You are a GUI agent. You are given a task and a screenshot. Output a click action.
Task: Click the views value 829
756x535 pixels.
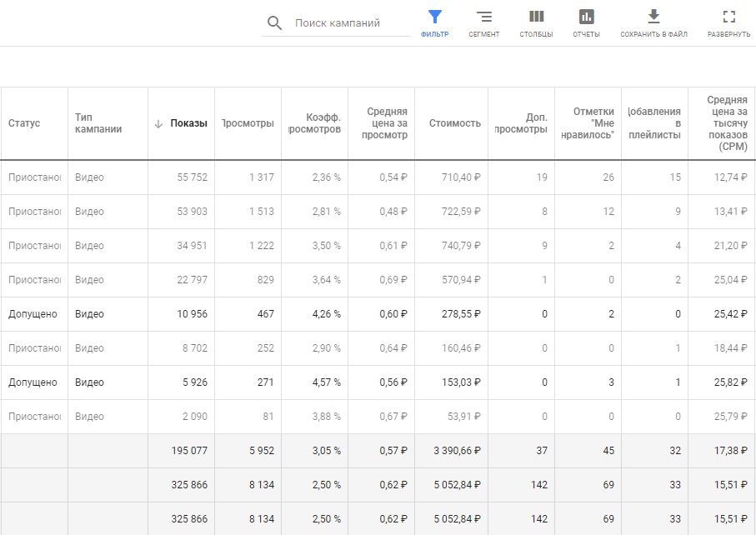tap(266, 280)
